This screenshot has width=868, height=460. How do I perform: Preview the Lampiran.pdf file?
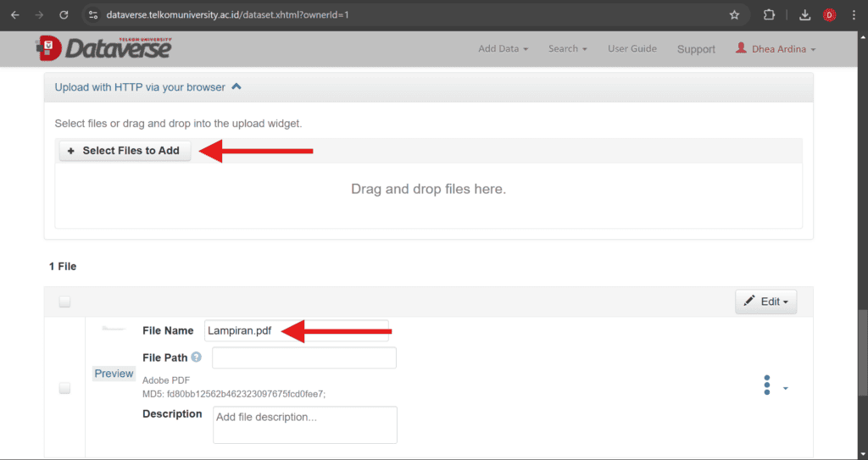114,374
